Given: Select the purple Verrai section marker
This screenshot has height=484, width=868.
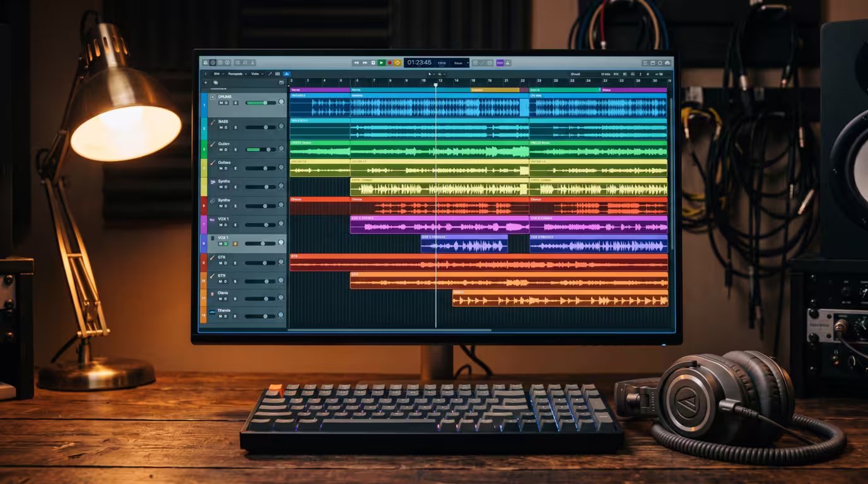Looking at the screenshot, I should pos(320,90).
